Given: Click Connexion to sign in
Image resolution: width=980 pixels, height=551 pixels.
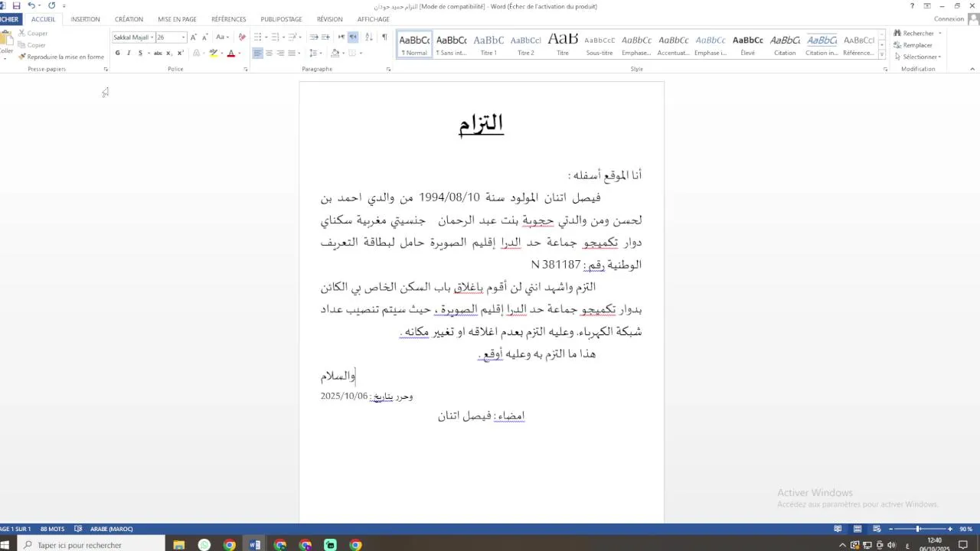Looking at the screenshot, I should (x=949, y=19).
